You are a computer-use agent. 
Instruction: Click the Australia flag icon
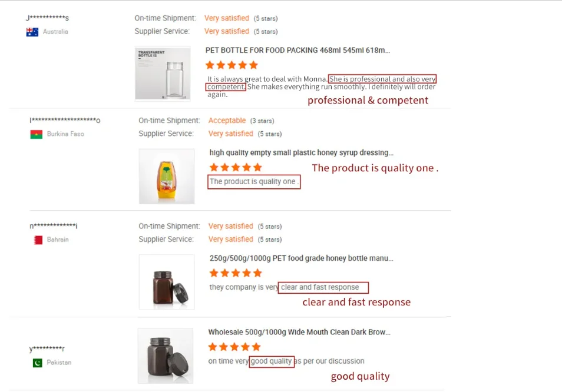pos(32,32)
